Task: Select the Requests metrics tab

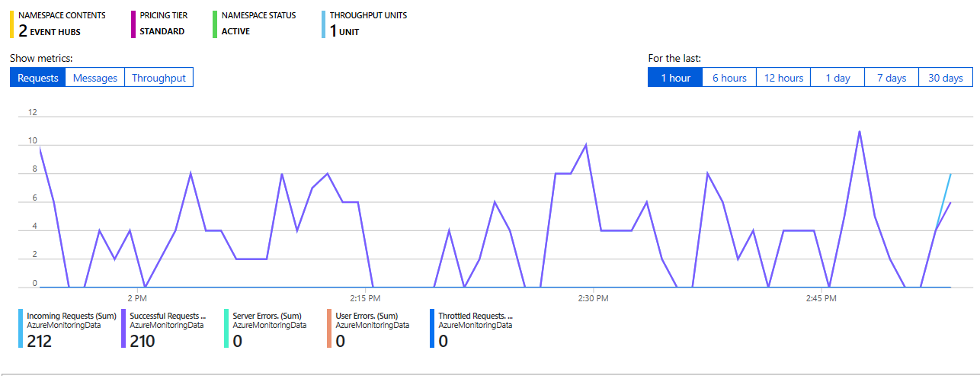Action: (38, 78)
